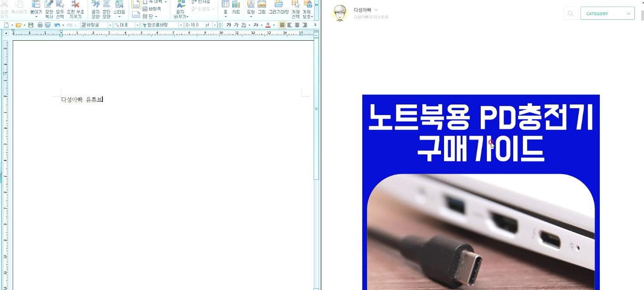Viewport: 644px width, 290px height.
Task: Click the open folder icon
Action: click(18, 25)
